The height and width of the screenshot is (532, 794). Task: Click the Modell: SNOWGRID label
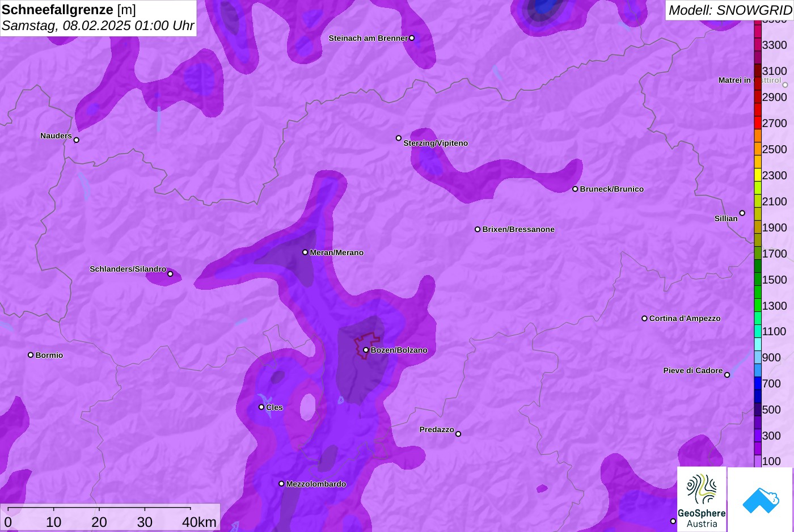(x=730, y=10)
